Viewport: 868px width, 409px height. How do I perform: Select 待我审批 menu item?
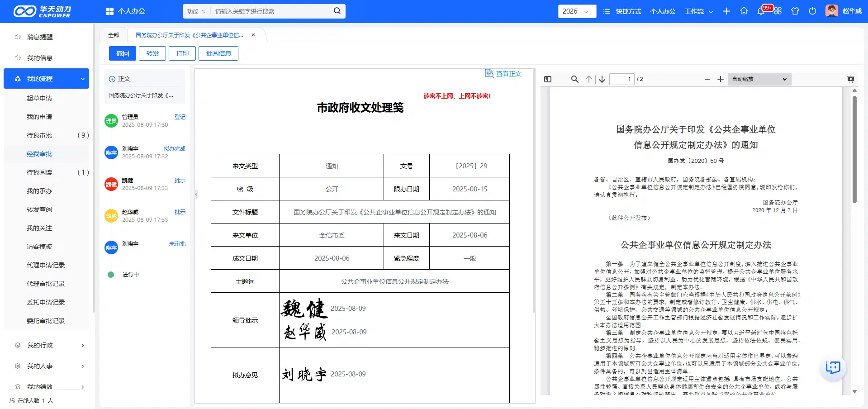(x=39, y=135)
